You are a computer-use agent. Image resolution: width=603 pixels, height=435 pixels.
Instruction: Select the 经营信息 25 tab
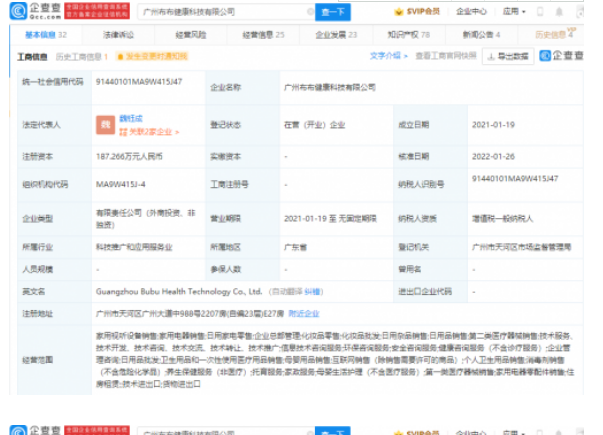tap(263, 35)
